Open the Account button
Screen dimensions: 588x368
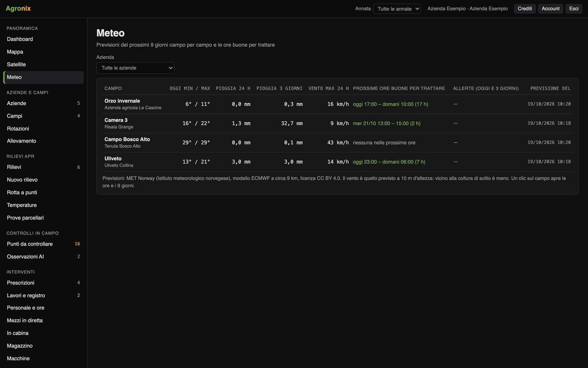pos(550,9)
